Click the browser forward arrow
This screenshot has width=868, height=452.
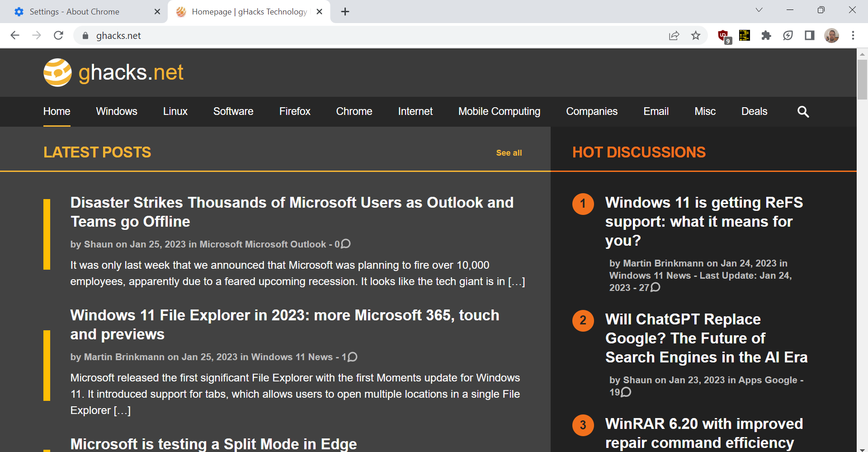[37, 35]
